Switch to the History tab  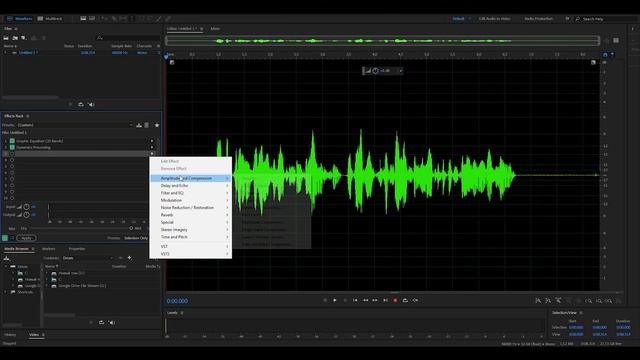10,335
